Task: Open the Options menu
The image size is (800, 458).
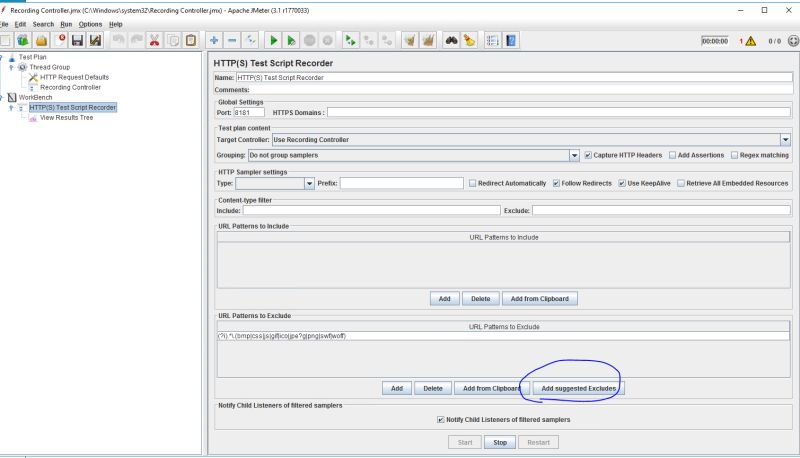Action: click(x=90, y=24)
